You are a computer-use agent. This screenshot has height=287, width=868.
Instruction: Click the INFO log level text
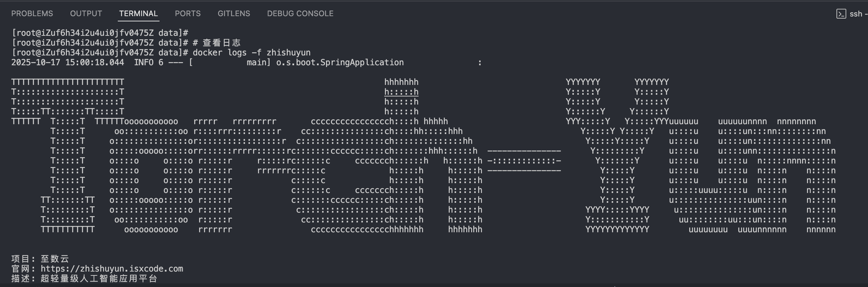(143, 62)
